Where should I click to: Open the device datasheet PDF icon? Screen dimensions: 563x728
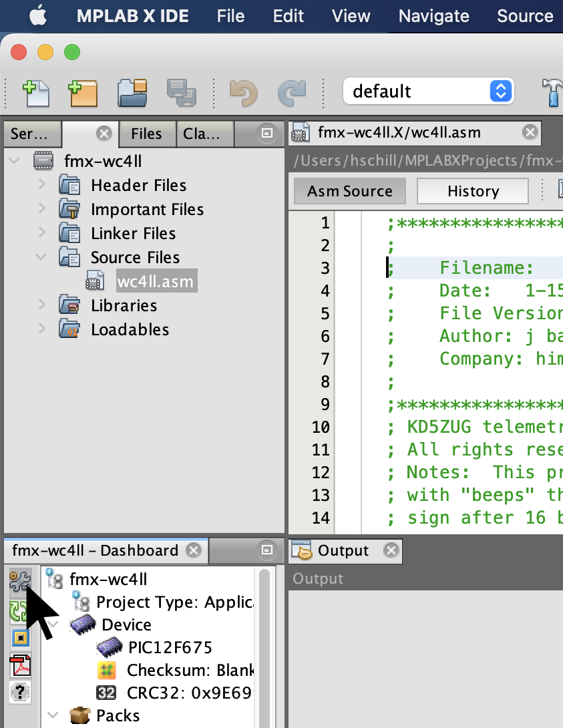[x=20, y=665]
